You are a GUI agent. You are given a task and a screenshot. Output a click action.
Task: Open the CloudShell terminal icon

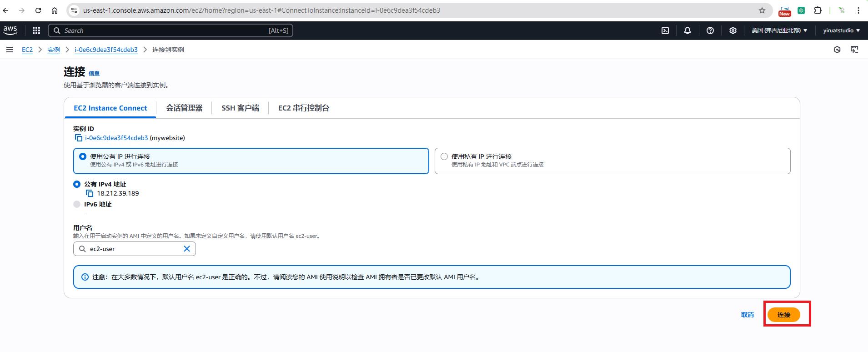[x=665, y=30]
